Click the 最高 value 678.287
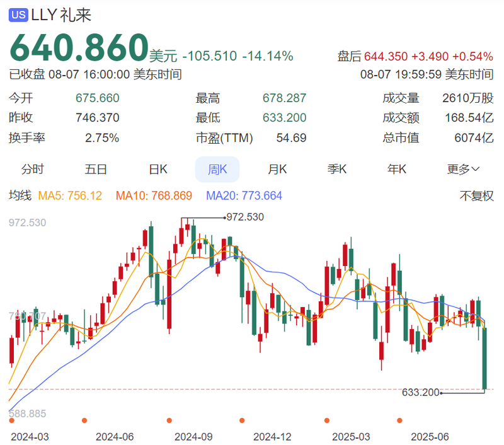 pos(285,98)
